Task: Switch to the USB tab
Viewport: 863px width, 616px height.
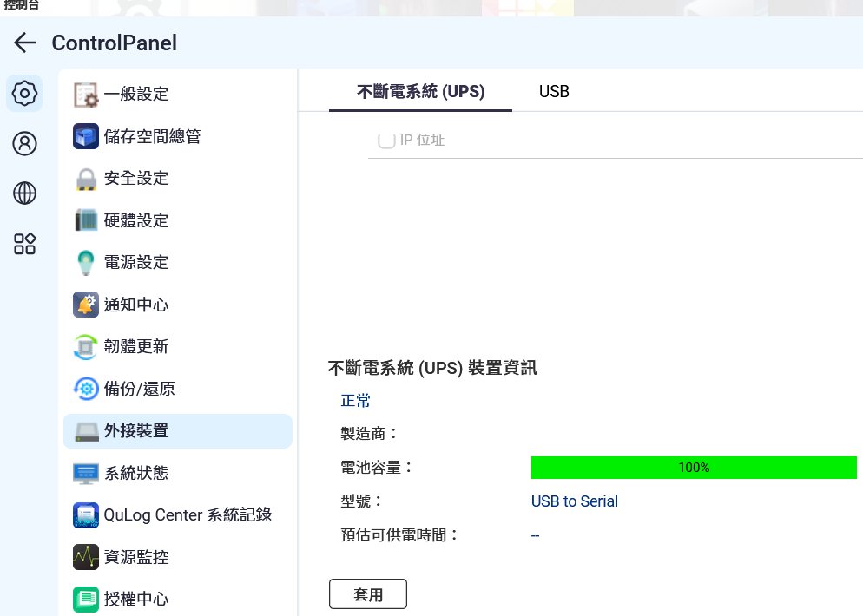Action: [554, 91]
